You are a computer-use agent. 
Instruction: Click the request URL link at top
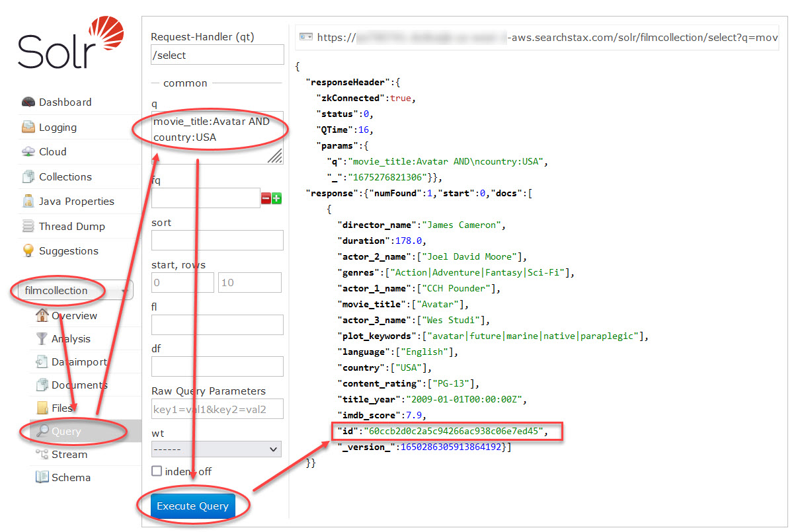click(547, 38)
